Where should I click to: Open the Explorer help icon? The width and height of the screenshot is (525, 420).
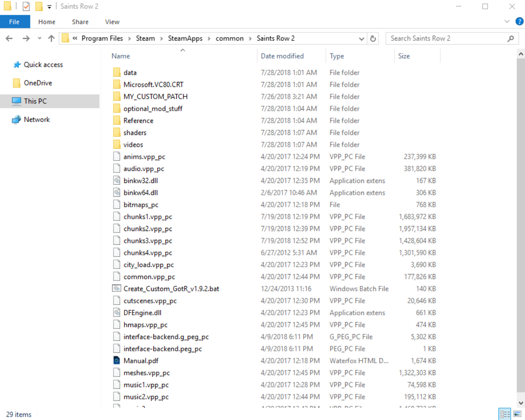tap(520, 22)
